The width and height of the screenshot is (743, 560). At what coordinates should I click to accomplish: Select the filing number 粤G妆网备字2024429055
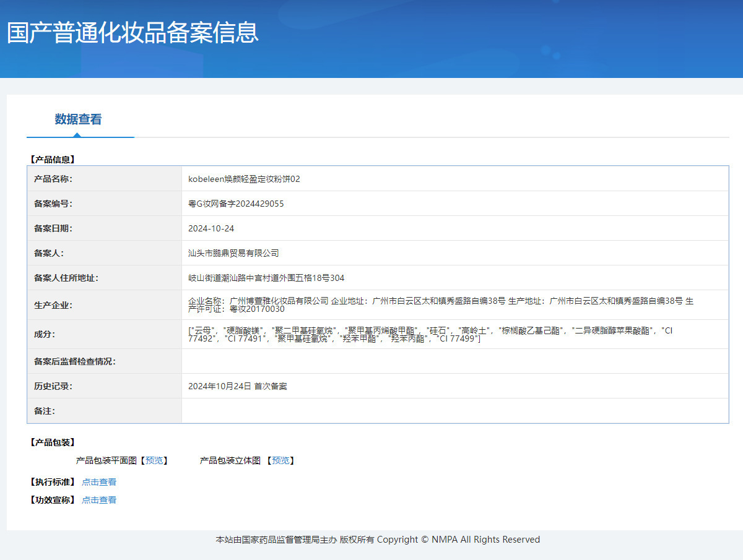click(236, 204)
